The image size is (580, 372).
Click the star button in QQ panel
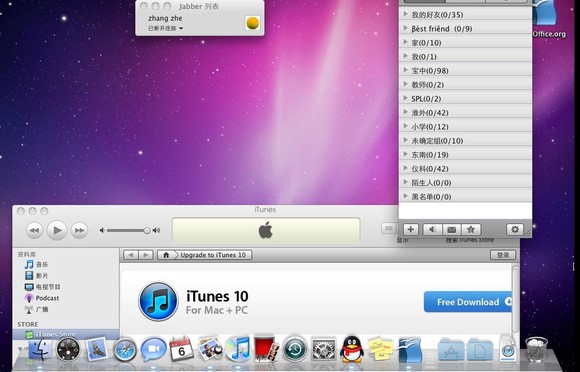click(471, 230)
